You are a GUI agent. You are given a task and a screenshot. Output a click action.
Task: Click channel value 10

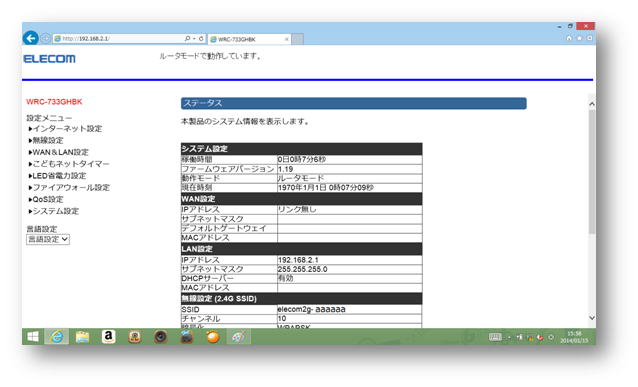coord(282,319)
